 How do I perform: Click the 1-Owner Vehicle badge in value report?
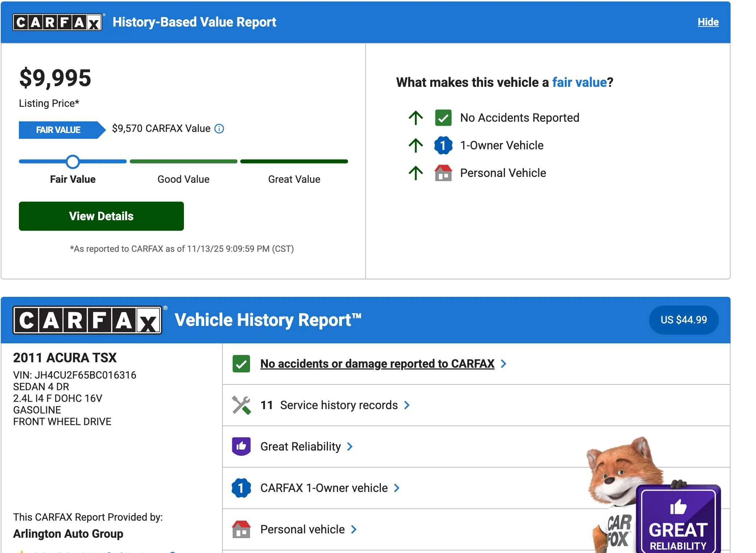tap(443, 145)
